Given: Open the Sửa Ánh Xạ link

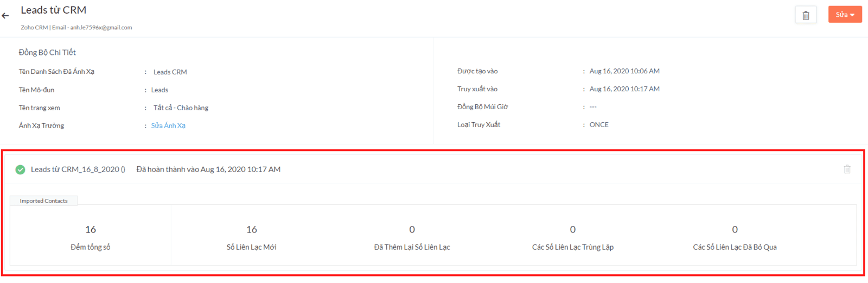Looking at the screenshot, I should 168,125.
